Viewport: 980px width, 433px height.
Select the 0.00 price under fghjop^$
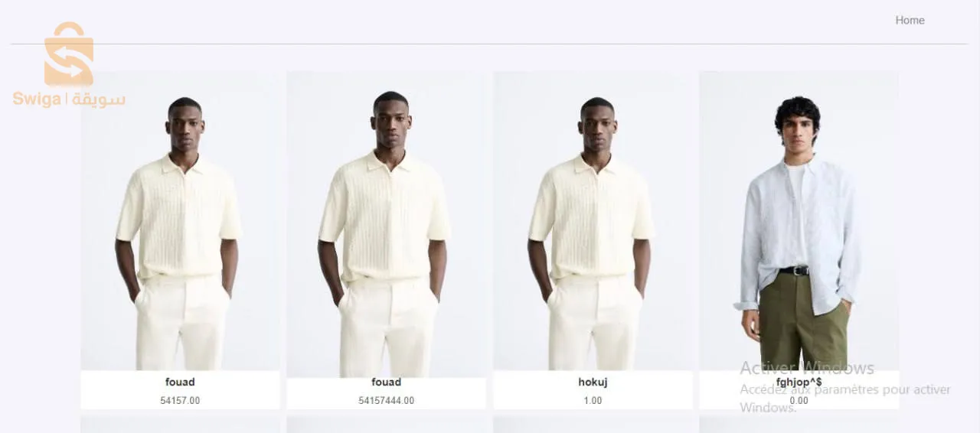pos(799,400)
